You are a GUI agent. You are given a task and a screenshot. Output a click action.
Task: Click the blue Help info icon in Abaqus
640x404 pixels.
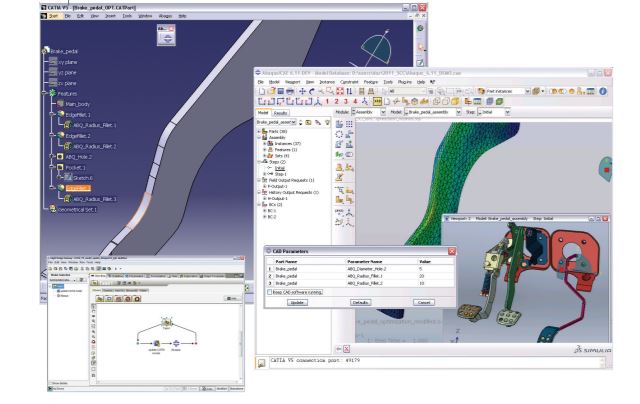(603, 91)
